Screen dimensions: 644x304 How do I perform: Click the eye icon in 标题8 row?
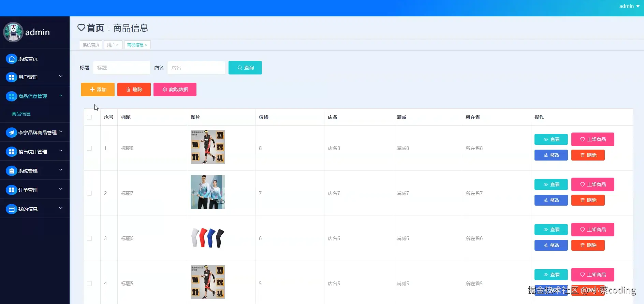(x=546, y=139)
